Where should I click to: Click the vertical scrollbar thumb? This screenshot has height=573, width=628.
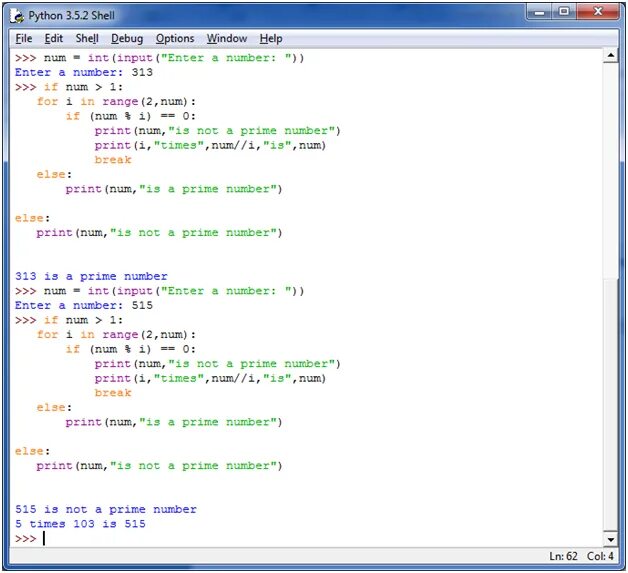(610, 404)
